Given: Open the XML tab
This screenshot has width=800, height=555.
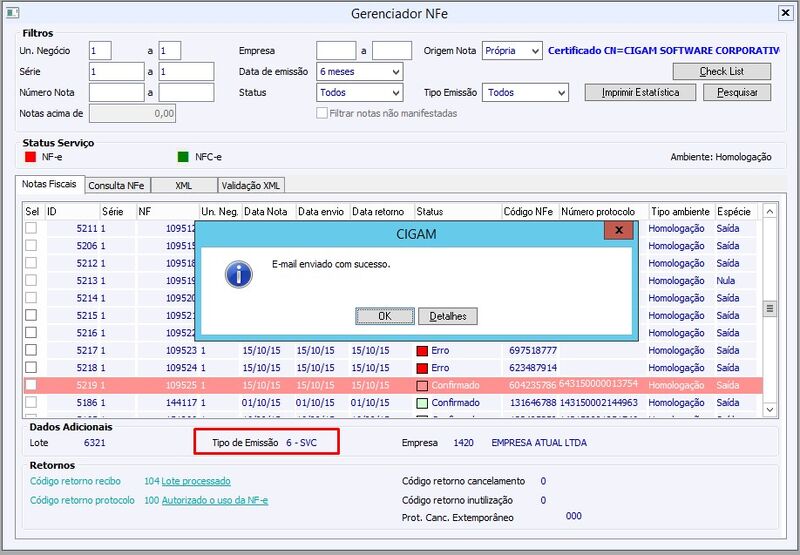Looking at the screenshot, I should pyautogui.click(x=184, y=186).
